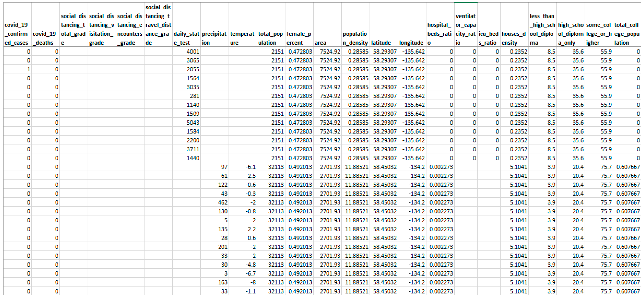644x298 pixels.
Task: Click the social_distancing_travel_distance_grade header
Action: click(x=158, y=25)
